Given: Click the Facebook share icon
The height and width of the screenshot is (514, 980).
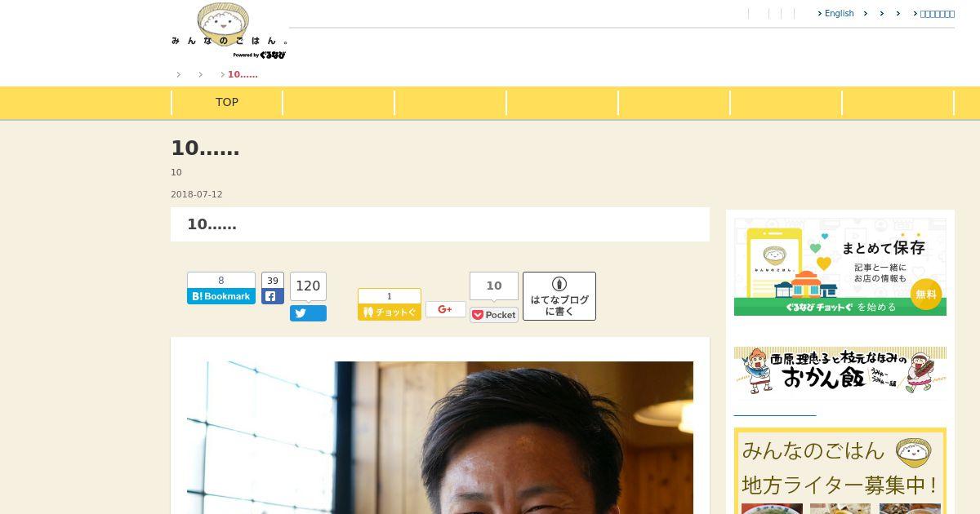Looking at the screenshot, I should (273, 296).
